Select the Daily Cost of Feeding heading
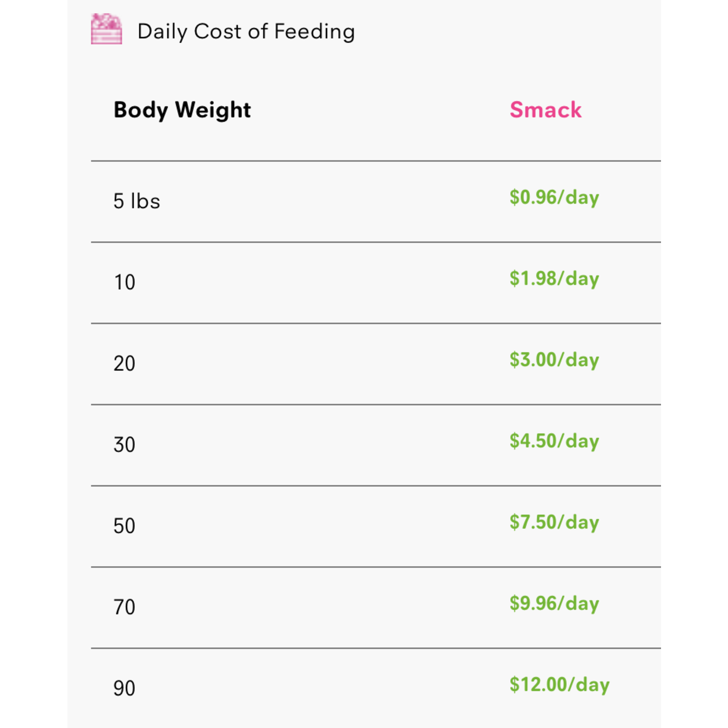Image resolution: width=728 pixels, height=728 pixels. coord(246,32)
